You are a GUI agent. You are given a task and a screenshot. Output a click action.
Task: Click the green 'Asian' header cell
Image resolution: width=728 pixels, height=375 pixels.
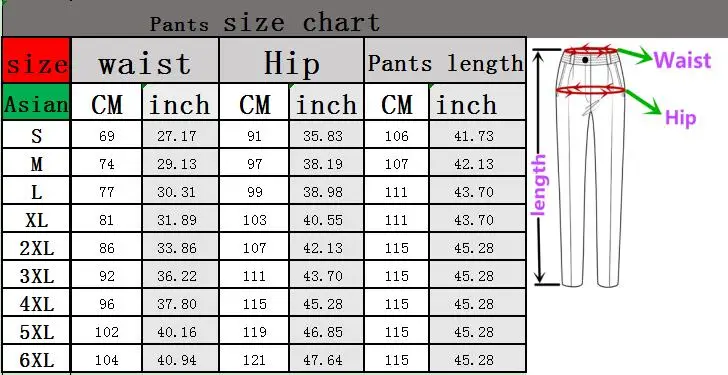point(36,102)
